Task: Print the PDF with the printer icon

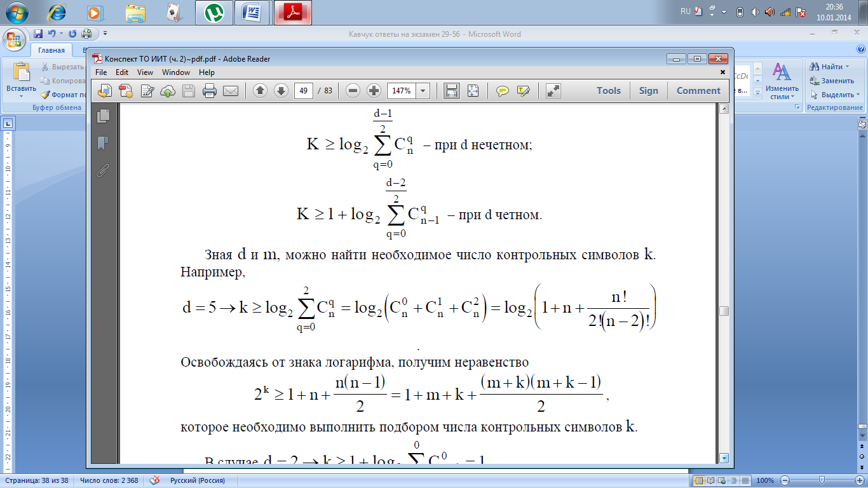Action: coord(210,91)
